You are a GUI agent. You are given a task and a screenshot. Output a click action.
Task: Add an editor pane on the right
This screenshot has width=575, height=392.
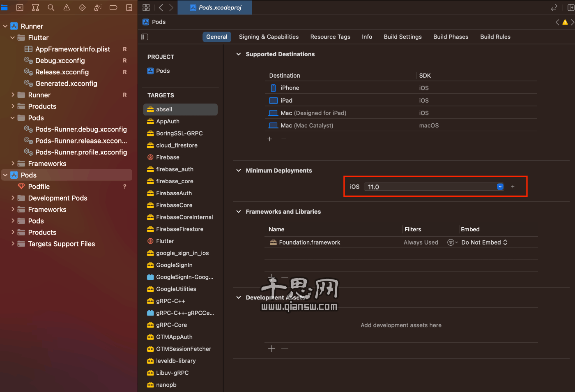point(570,7)
